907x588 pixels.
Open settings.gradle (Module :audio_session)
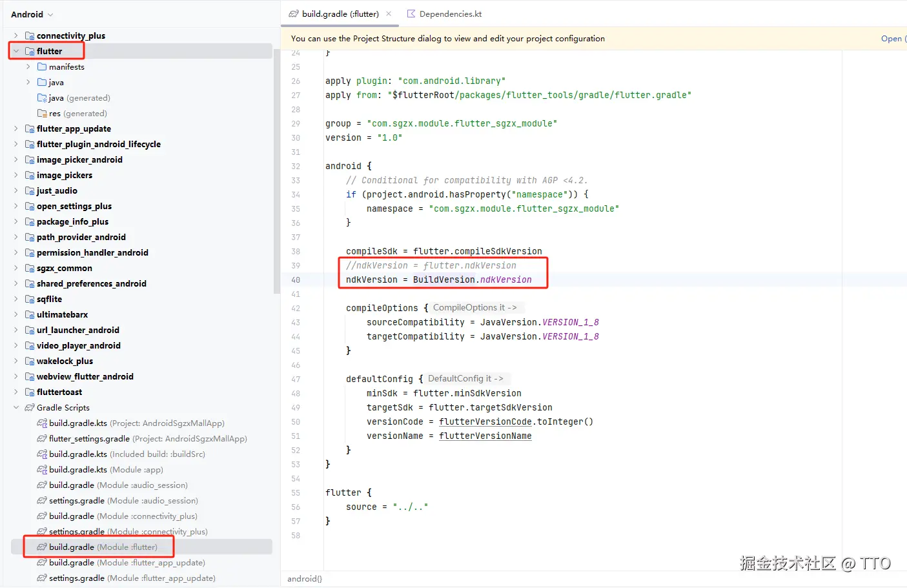[124, 500]
